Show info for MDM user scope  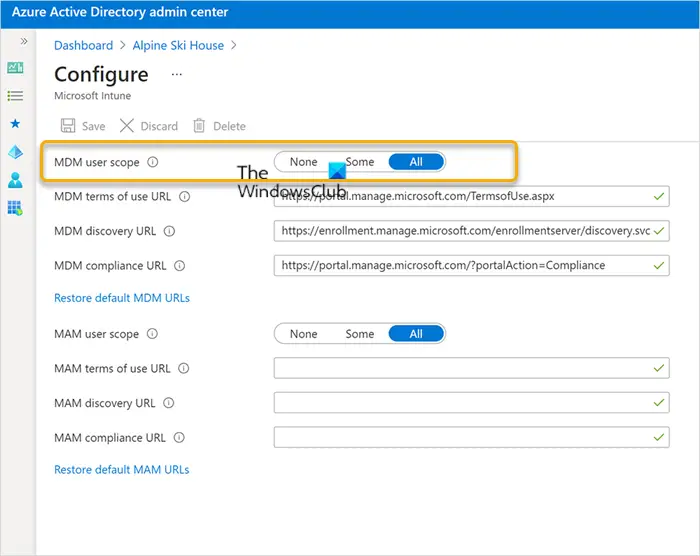[x=153, y=162]
